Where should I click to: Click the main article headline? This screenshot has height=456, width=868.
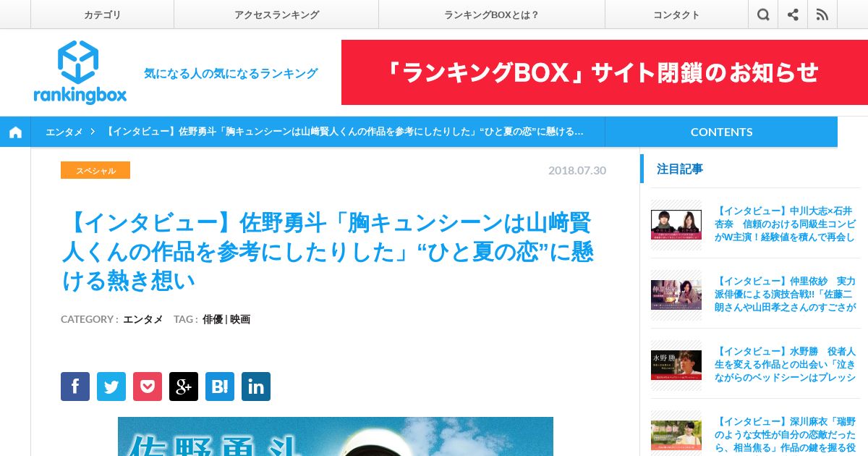329,252
